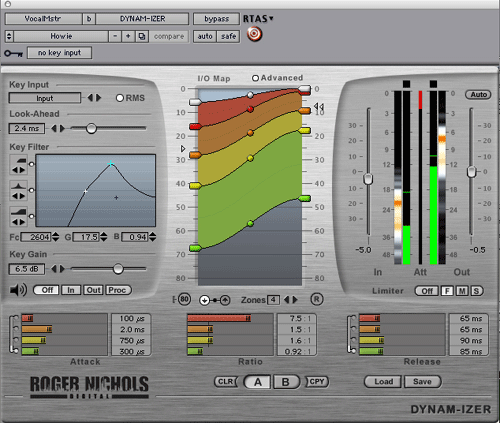The image size is (500, 423).
Task: Click the G gain stepper arrows
Action: click(104, 237)
